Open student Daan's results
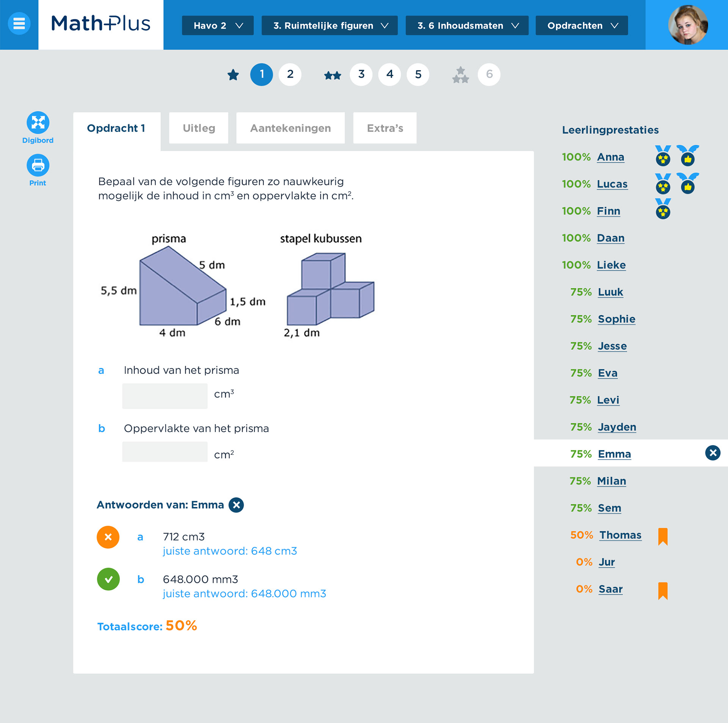This screenshot has width=728, height=723. [610, 238]
